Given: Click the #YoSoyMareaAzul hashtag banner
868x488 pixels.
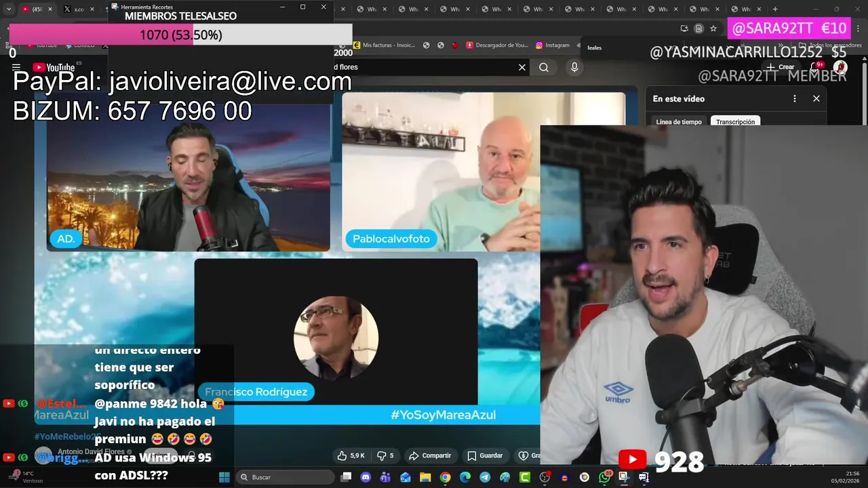Looking at the screenshot, I should (443, 415).
